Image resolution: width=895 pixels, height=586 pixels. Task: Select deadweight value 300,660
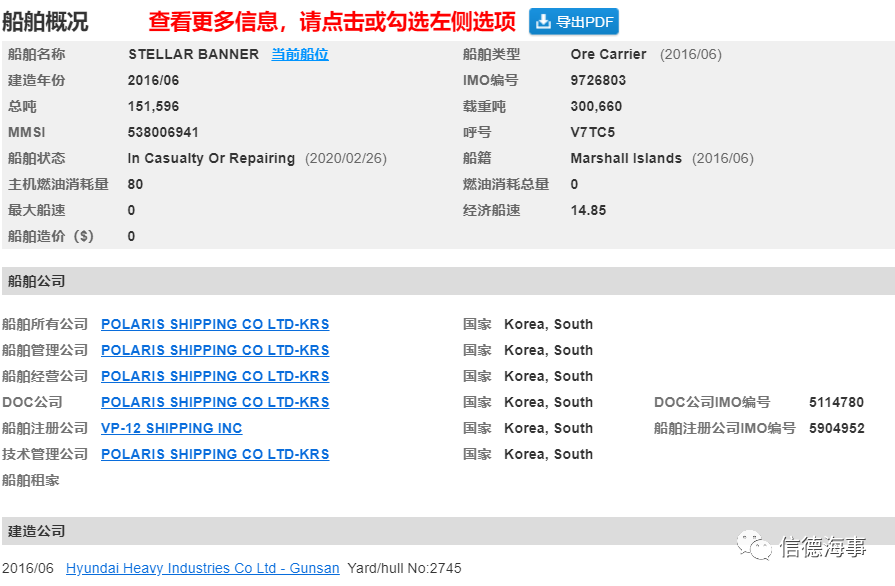[x=596, y=107]
